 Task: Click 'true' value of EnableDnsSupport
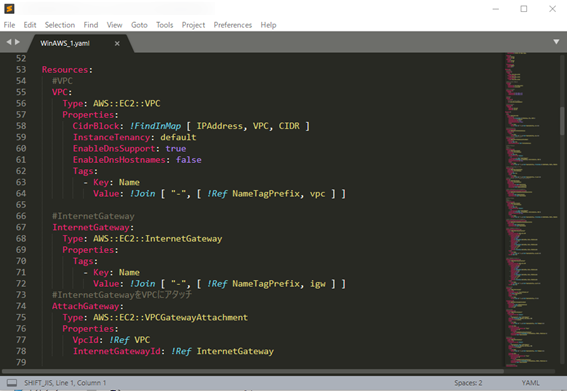point(176,148)
